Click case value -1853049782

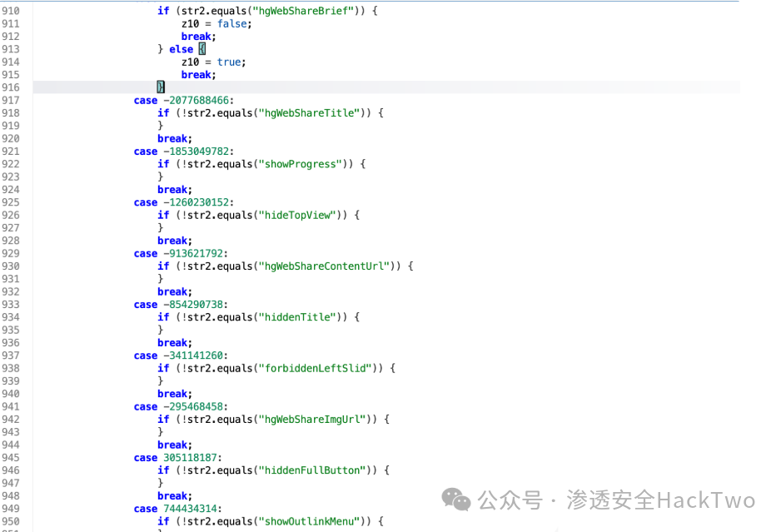(x=196, y=152)
